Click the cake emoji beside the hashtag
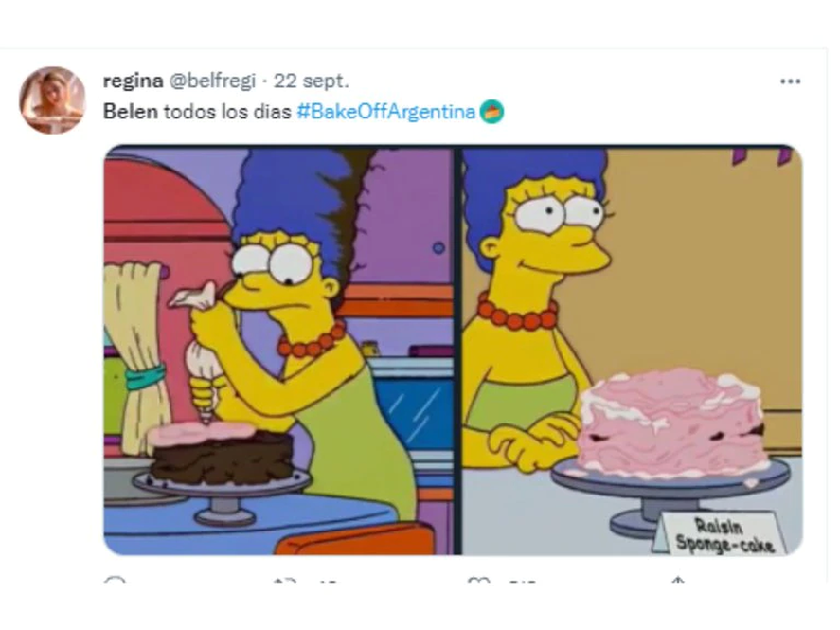Screen dimensions: 840x630 click(491, 112)
